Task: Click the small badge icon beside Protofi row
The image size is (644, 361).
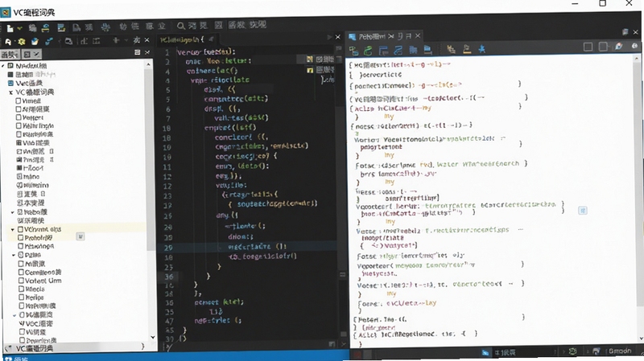Action: [x=80, y=236]
